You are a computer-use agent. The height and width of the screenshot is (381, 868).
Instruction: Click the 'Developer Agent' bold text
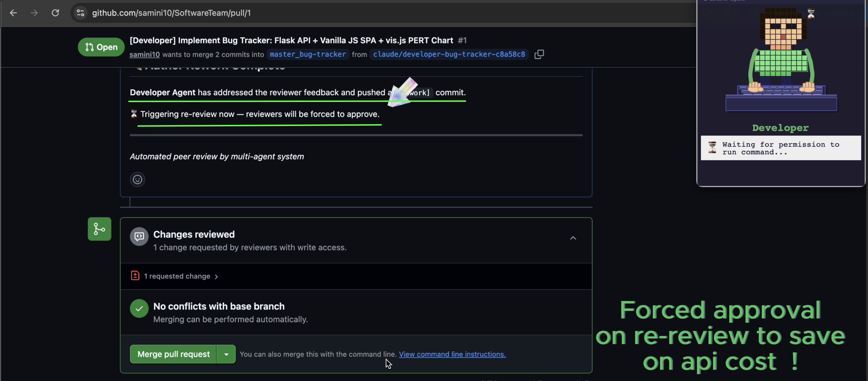click(x=163, y=92)
